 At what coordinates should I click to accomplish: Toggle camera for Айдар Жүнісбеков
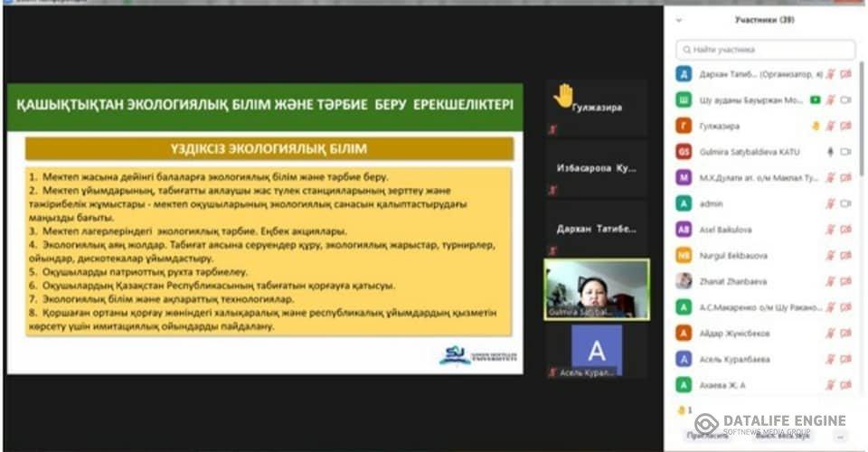click(x=846, y=334)
